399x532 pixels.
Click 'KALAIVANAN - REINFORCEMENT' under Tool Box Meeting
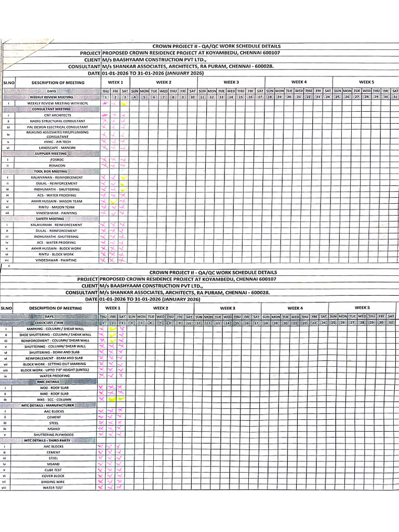coord(57,178)
